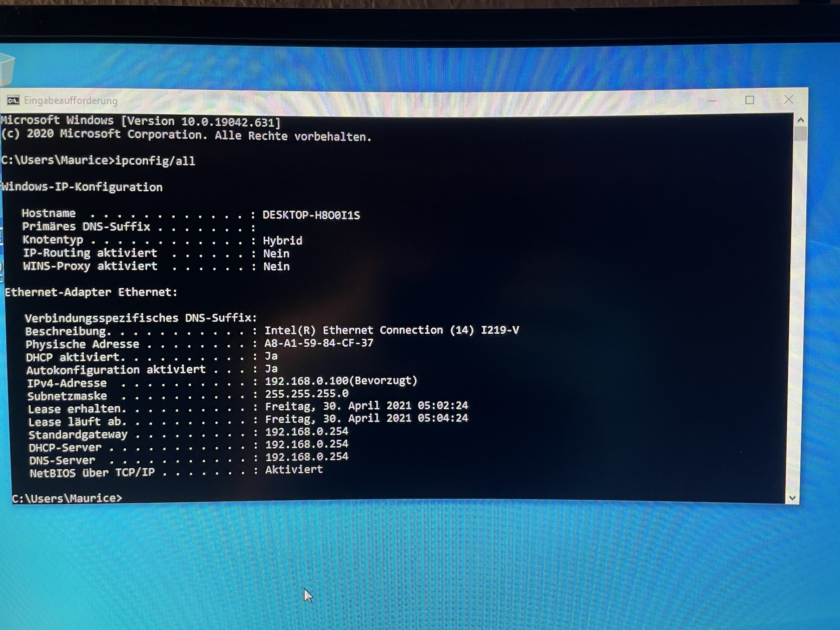This screenshot has width=840, height=630.
Task: Click the physical address A8-A1-59-84-CF-37
Action: (318, 343)
